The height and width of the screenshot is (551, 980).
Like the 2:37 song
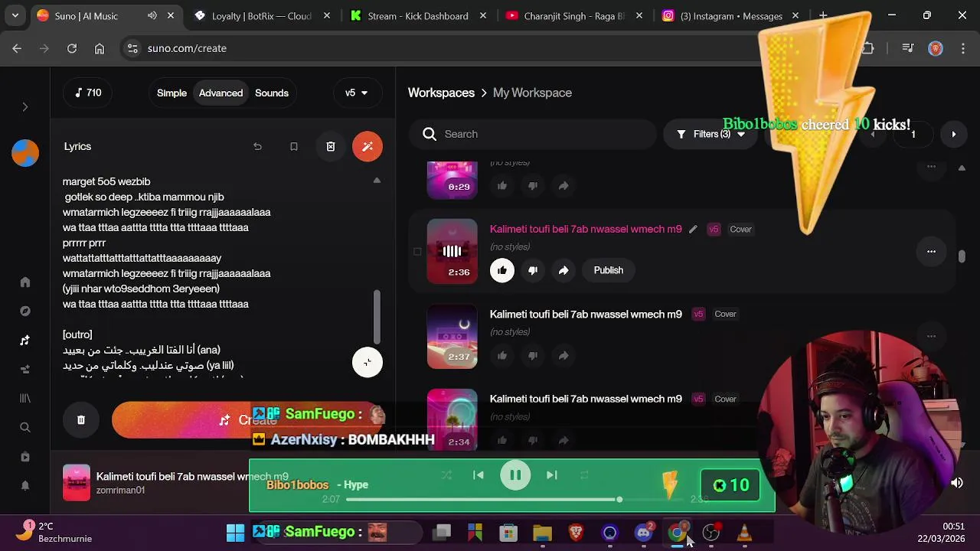point(502,355)
